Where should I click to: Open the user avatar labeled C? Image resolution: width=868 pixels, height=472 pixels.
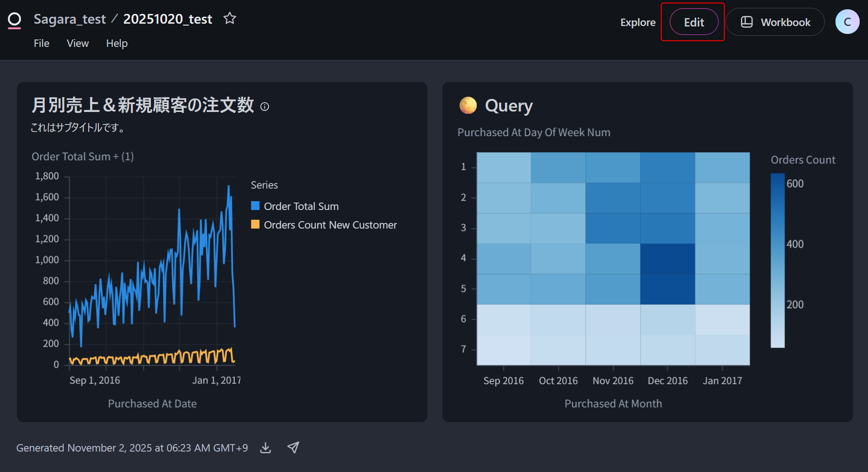(x=847, y=22)
